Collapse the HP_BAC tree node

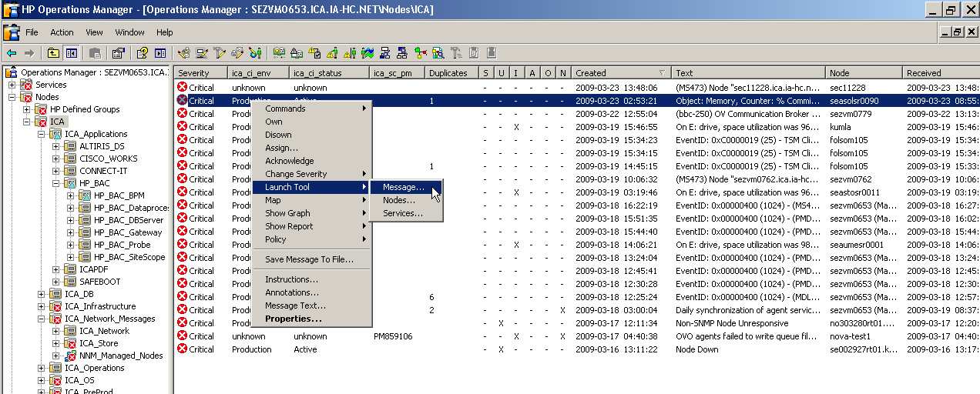[56, 183]
